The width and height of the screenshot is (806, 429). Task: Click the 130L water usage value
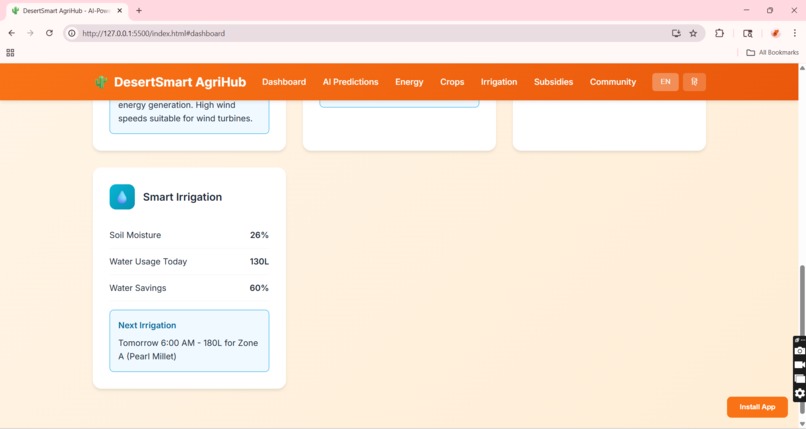[259, 262]
